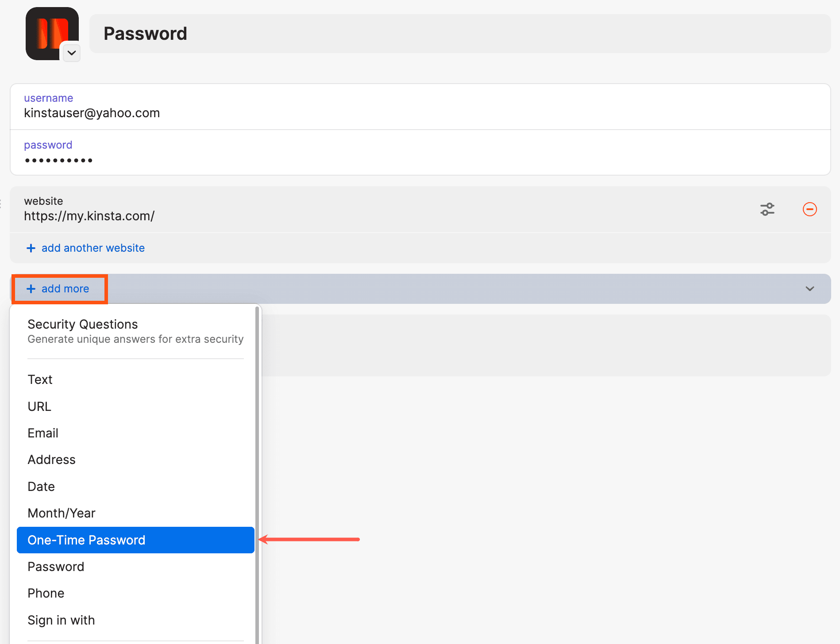Open the icon picker chevron under the logo
Screen dimensions: 840x644
(x=72, y=53)
